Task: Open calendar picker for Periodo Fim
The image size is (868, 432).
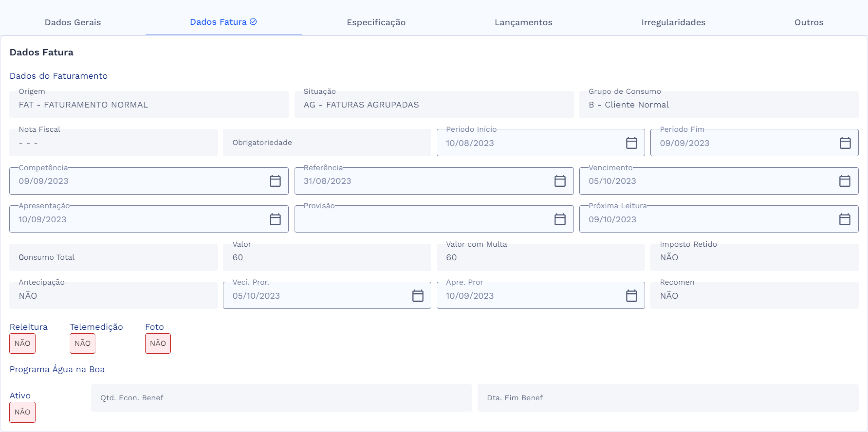Action: 845,143
